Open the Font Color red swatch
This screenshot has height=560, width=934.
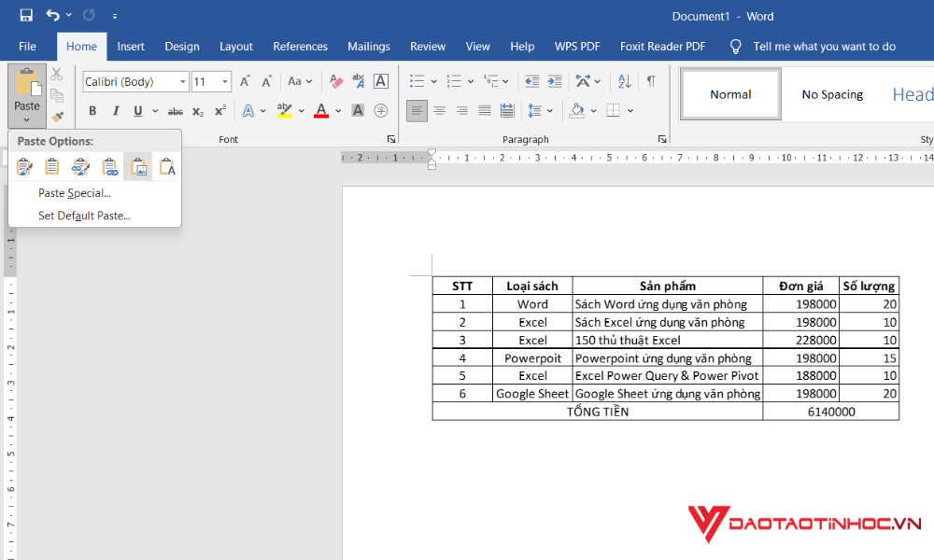coord(321,110)
